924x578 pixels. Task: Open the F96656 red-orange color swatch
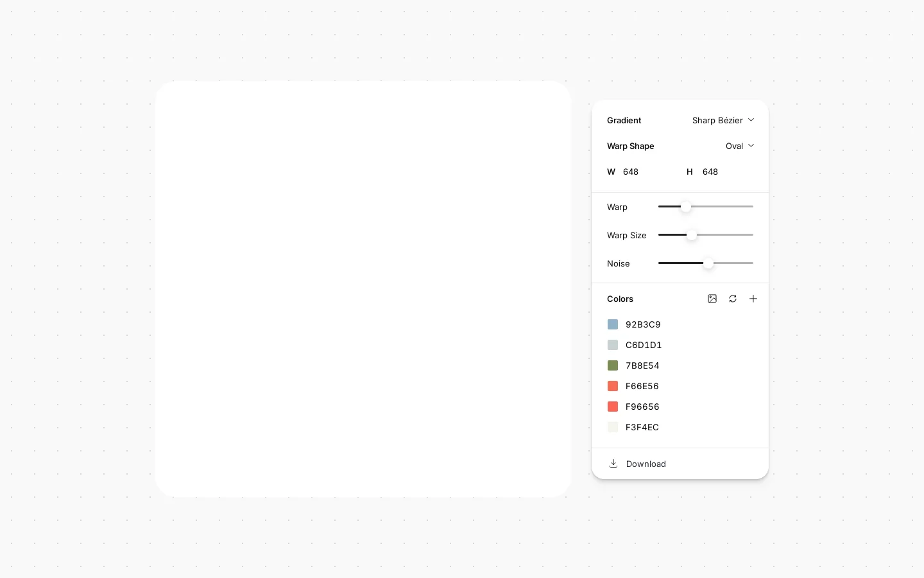[x=613, y=407]
